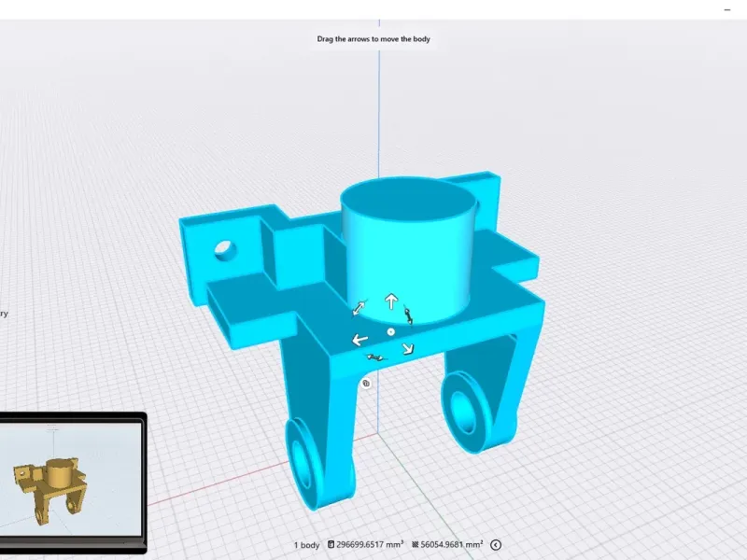Click the left-pointing move arrow handle

point(359,340)
